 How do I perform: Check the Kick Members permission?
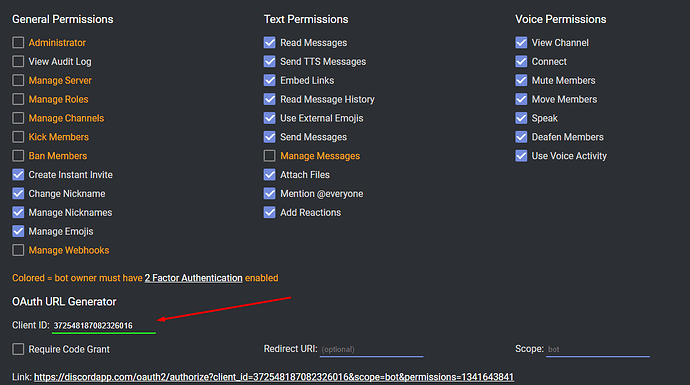click(18, 137)
